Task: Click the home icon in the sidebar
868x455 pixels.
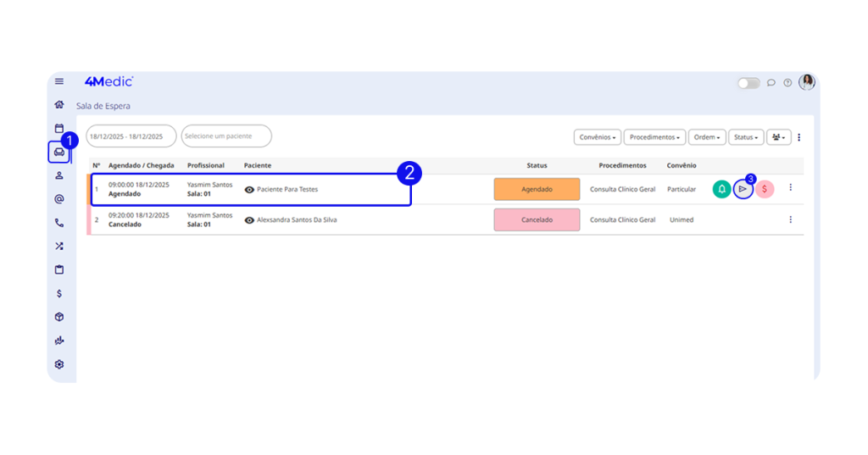Action: pyautogui.click(x=59, y=105)
